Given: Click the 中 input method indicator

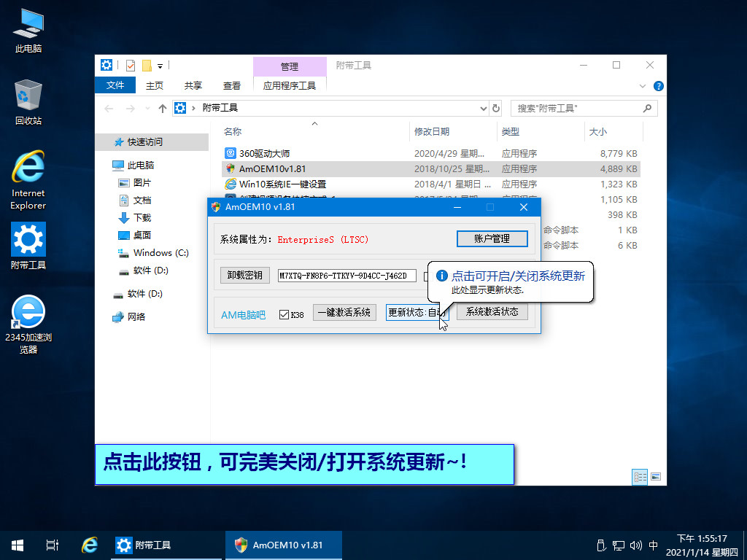Looking at the screenshot, I should pos(654,545).
